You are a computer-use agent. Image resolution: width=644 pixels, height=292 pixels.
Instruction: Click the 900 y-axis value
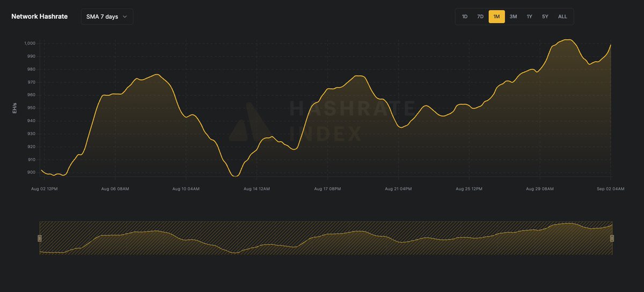pyautogui.click(x=31, y=173)
